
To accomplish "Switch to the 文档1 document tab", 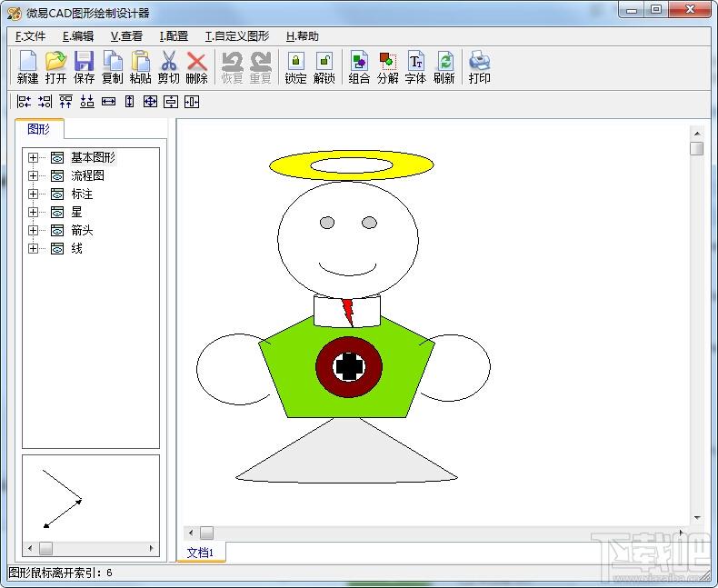I will (201, 553).
